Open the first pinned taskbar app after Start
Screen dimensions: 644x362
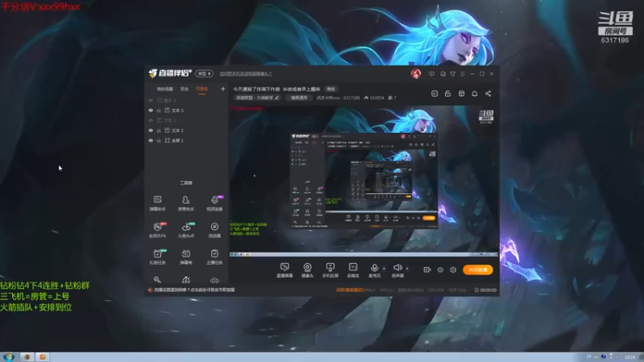pos(27,356)
